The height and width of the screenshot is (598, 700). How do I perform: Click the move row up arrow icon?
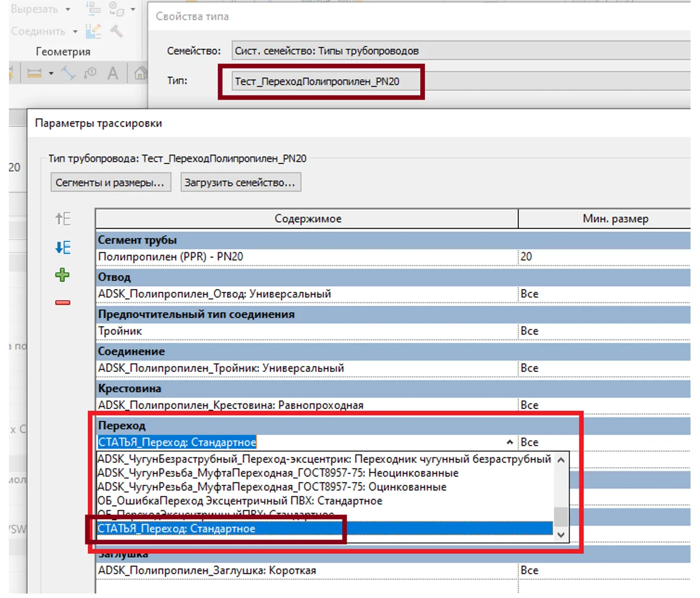(63, 218)
